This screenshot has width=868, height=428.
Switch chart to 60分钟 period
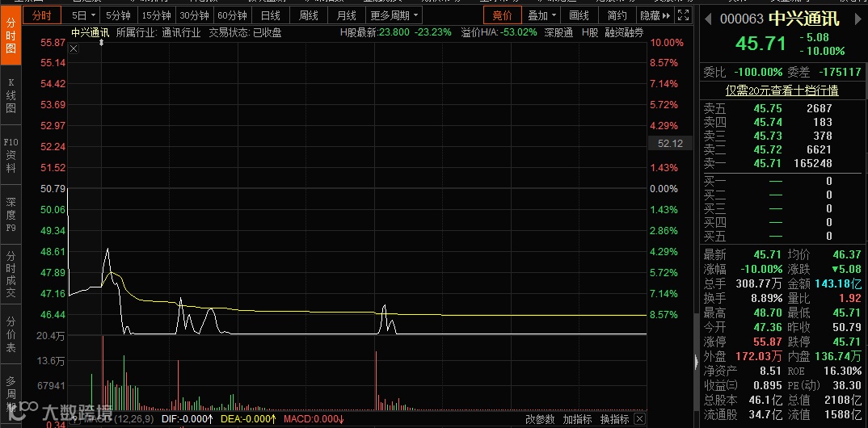232,15
